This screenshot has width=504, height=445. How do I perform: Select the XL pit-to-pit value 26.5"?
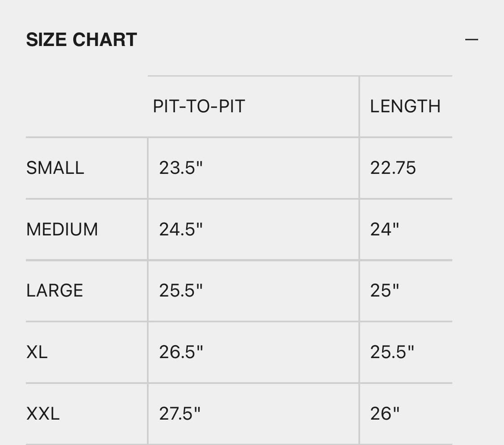coord(181,352)
